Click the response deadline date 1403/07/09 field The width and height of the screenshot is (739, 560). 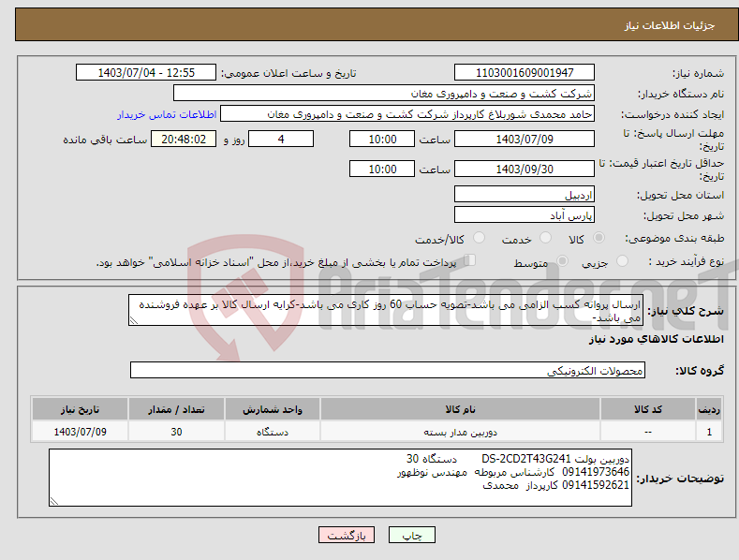click(x=525, y=139)
